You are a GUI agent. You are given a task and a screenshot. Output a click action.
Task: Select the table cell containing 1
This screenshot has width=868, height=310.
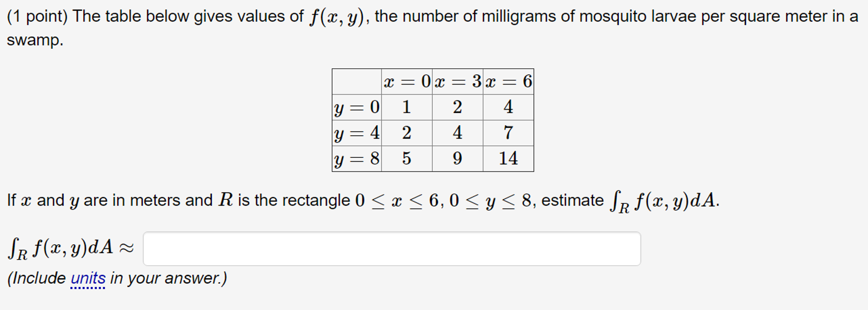[406, 108]
